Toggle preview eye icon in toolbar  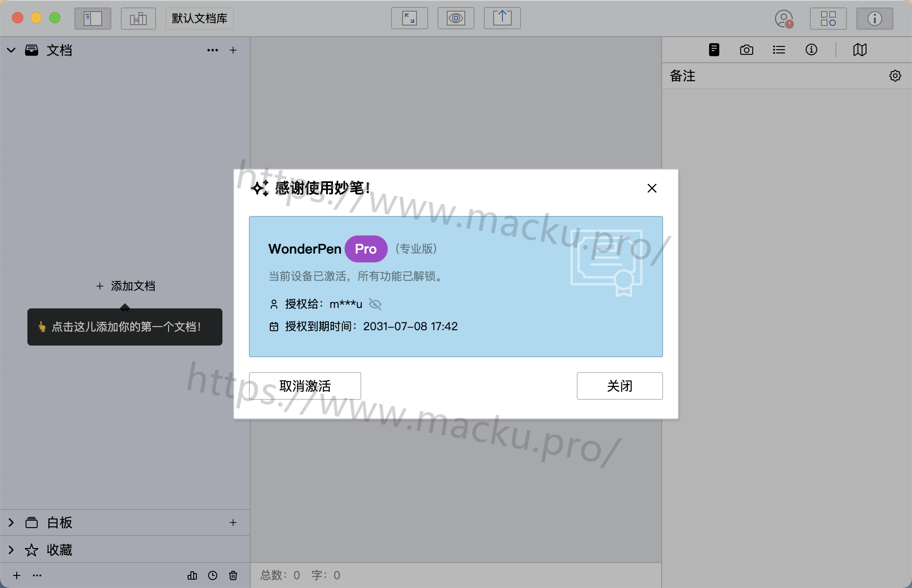coord(456,19)
